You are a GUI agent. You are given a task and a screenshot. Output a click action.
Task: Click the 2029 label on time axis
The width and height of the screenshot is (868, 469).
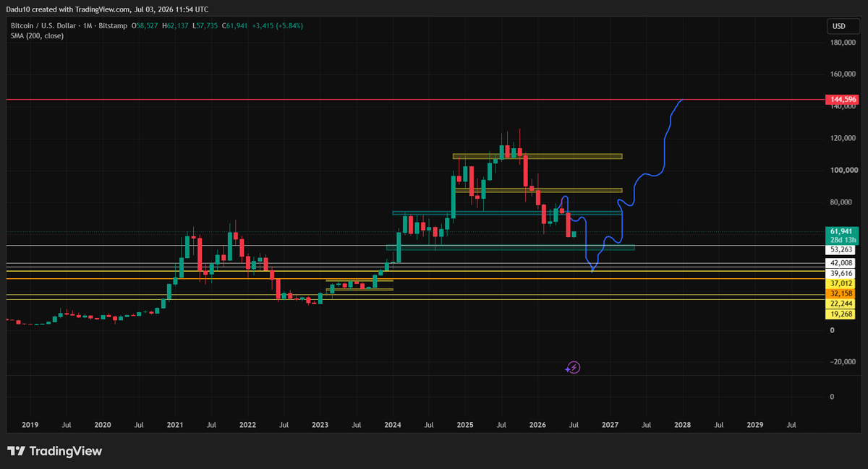pos(754,425)
